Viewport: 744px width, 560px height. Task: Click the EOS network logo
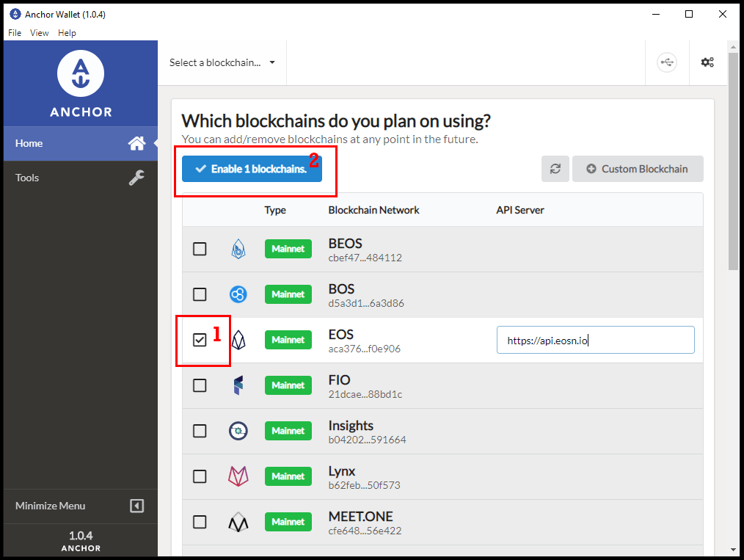(x=238, y=340)
